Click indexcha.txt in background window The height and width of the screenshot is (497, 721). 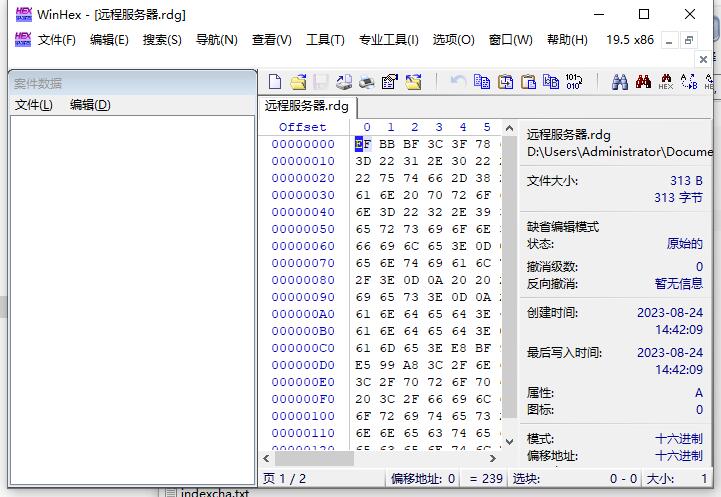[x=215, y=492]
